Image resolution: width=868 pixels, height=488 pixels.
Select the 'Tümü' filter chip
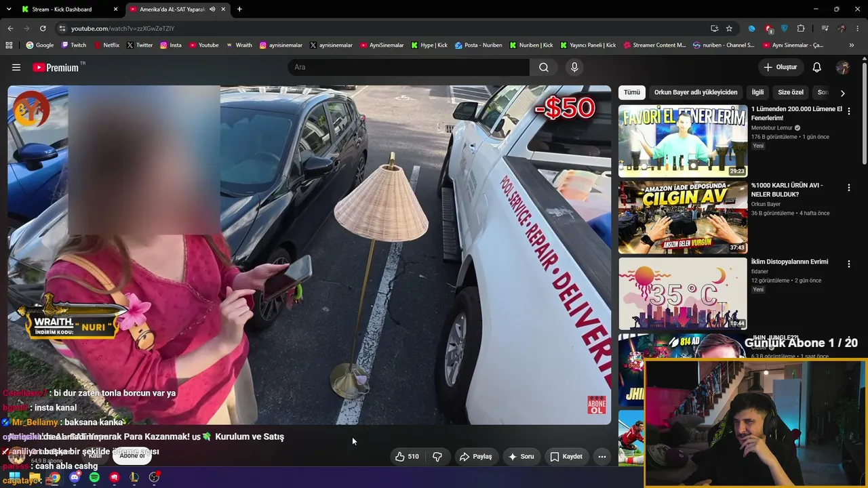pyautogui.click(x=632, y=92)
